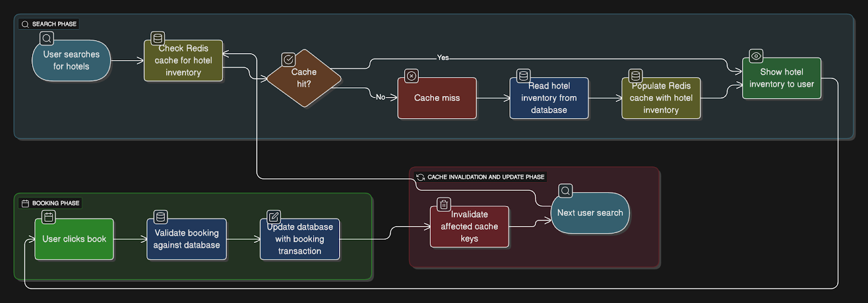The height and width of the screenshot is (303, 868).
Task: Click database icon on Read hotel inventory node
Action: (x=524, y=76)
